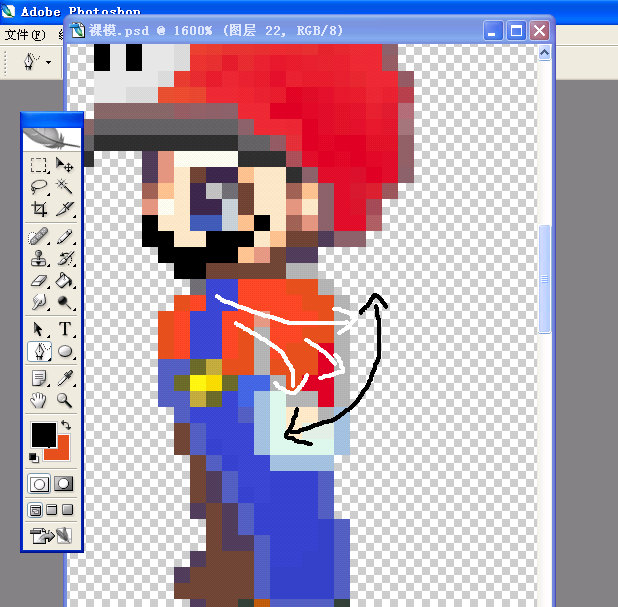The height and width of the screenshot is (607, 618).
Task: Select the Type tool
Action: pos(65,329)
